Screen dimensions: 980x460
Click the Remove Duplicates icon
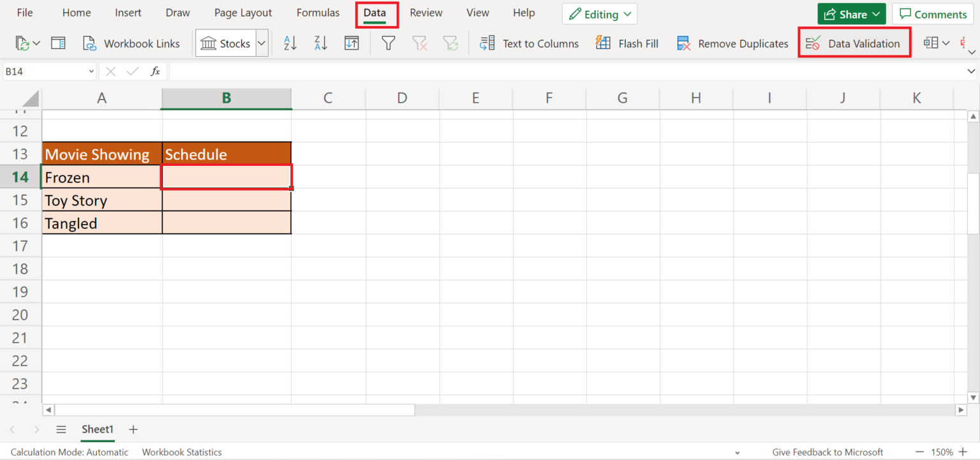pyautogui.click(x=683, y=43)
